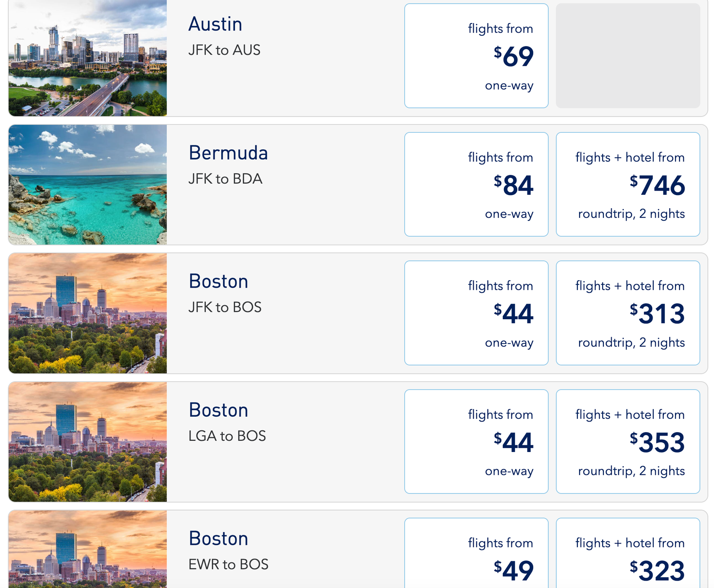Select the Bermuda turquoise beach photo
Image resolution: width=714 pixels, height=588 pixels.
[x=87, y=184]
